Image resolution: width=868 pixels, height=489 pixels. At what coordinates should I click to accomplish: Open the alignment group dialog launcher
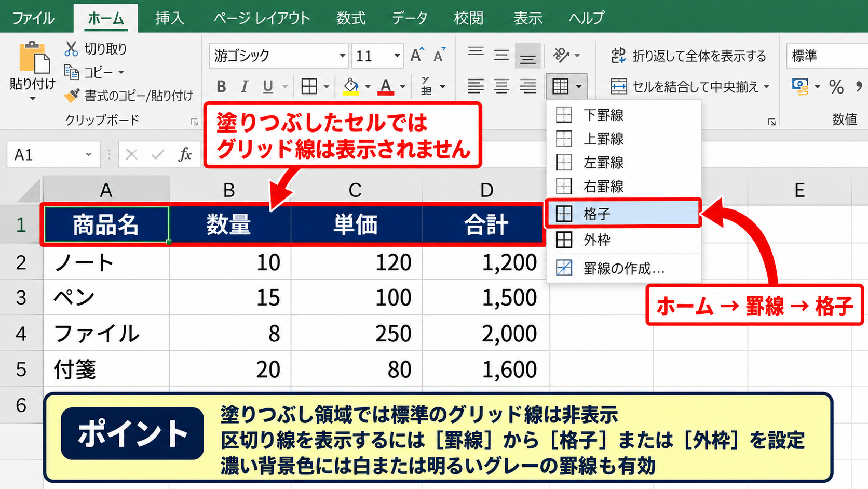point(772,122)
